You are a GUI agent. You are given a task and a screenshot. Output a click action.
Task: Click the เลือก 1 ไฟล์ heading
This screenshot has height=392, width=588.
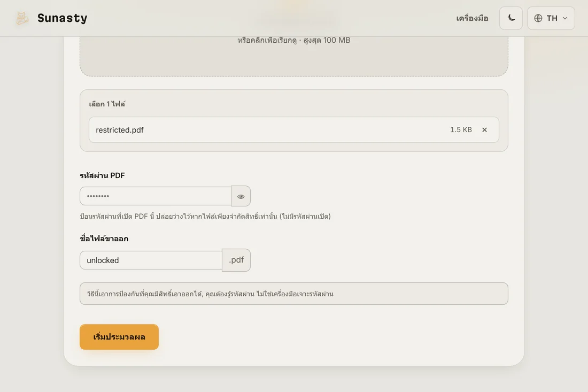107,104
